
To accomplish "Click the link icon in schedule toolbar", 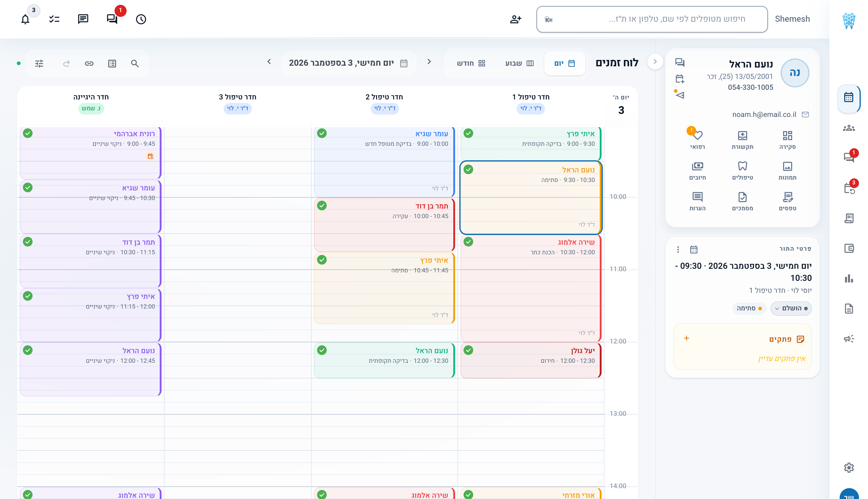I will pos(89,63).
